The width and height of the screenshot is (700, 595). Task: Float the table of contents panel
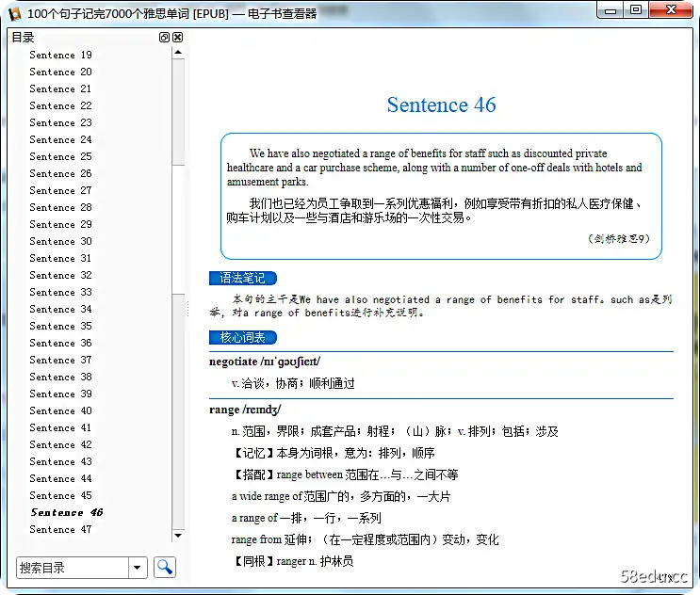point(164,38)
